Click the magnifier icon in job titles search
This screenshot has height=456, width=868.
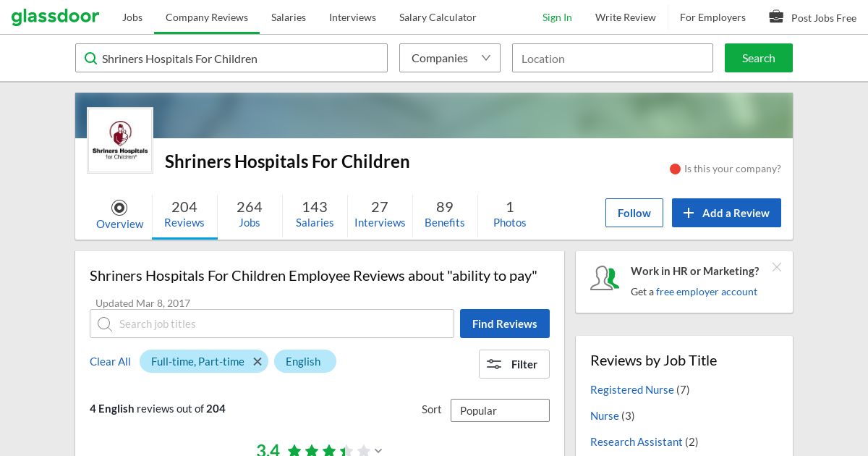[x=105, y=324]
